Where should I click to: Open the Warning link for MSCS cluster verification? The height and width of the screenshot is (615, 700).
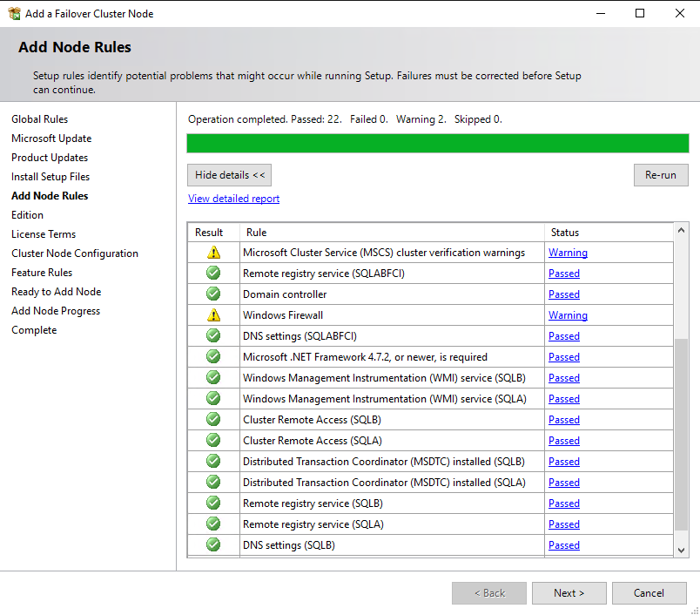568,253
